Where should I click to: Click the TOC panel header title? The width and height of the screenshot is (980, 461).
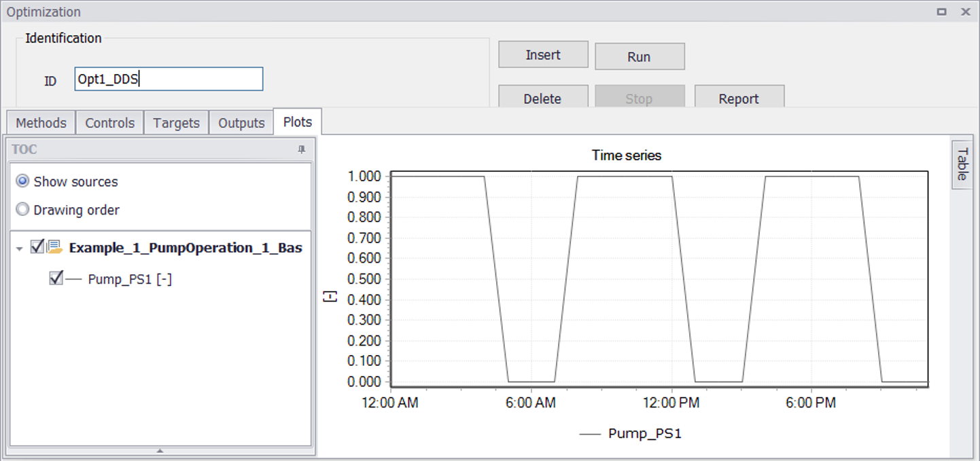tap(24, 149)
